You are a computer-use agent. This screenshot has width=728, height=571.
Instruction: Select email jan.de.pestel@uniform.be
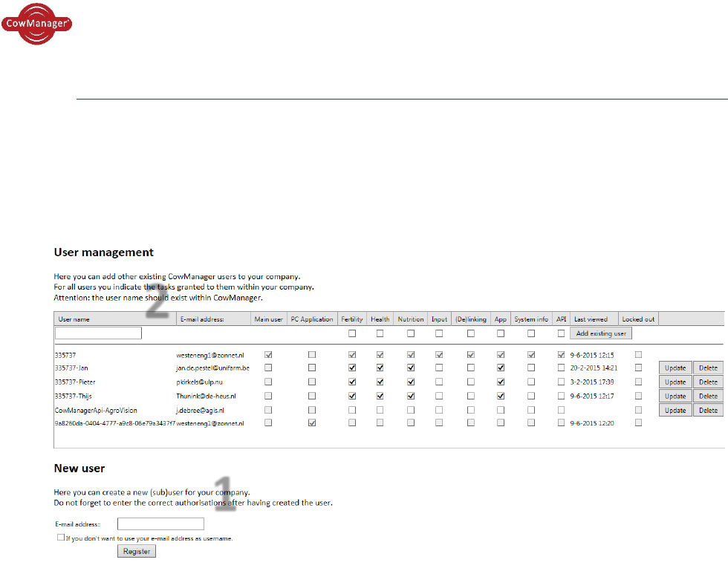click(x=212, y=368)
